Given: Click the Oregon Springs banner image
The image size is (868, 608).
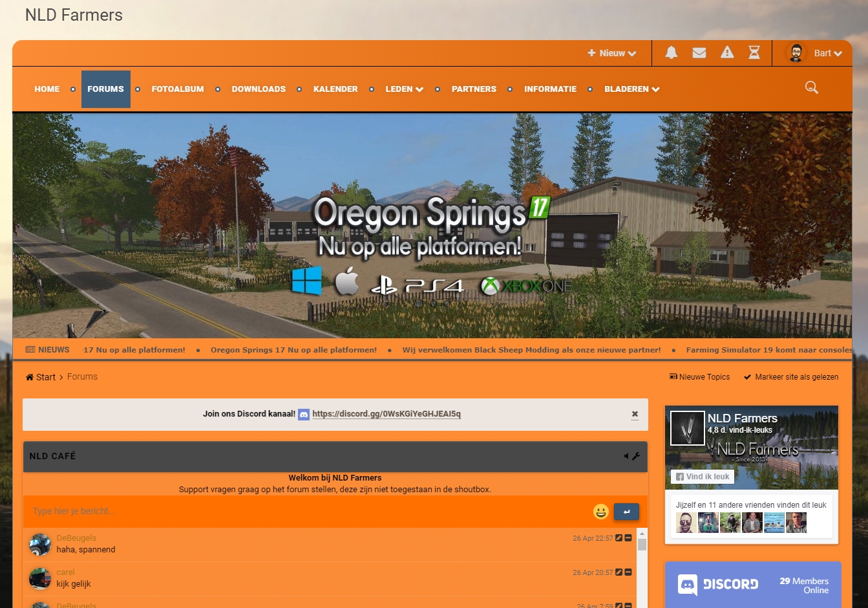Looking at the screenshot, I should 432,226.
